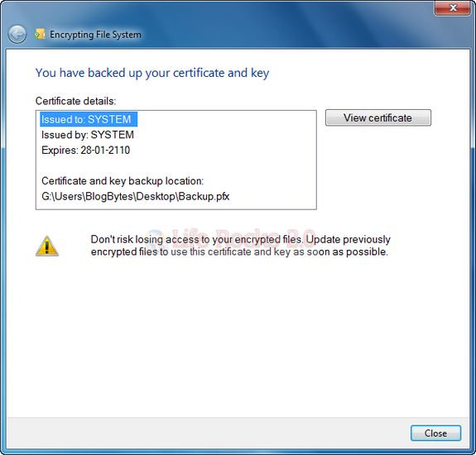Select the 'Expires: 28-01-2110' line
The image size is (476, 455).
click(85, 151)
